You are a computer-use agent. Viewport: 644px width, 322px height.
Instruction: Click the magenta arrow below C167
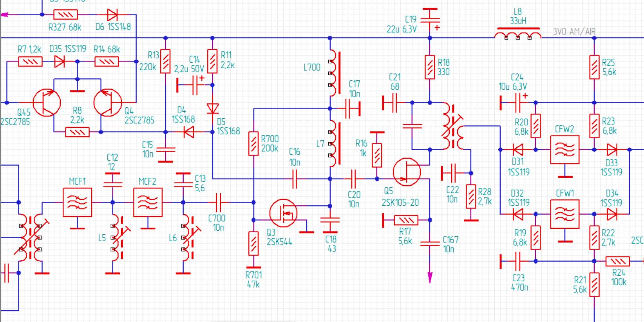(x=430, y=277)
